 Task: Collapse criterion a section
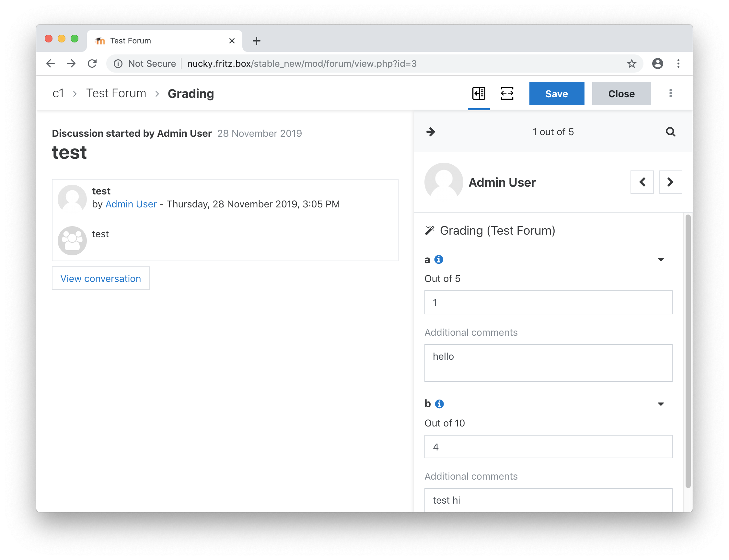coord(661,260)
